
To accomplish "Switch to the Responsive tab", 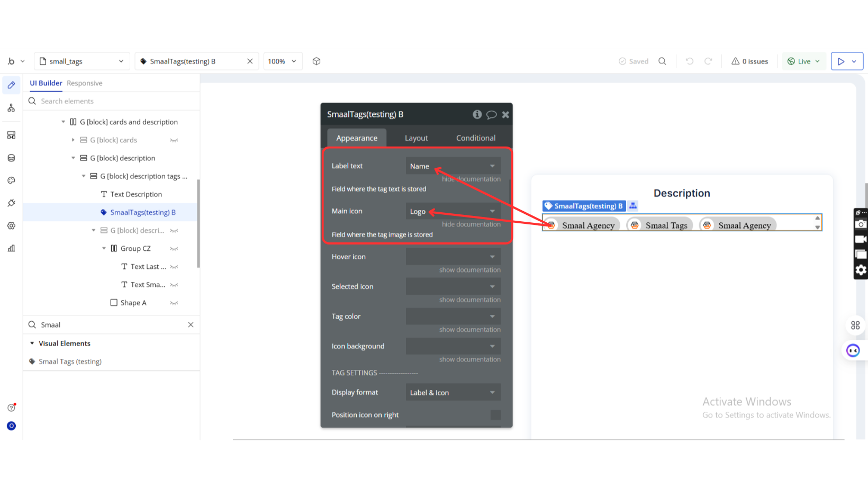I will (x=85, y=83).
